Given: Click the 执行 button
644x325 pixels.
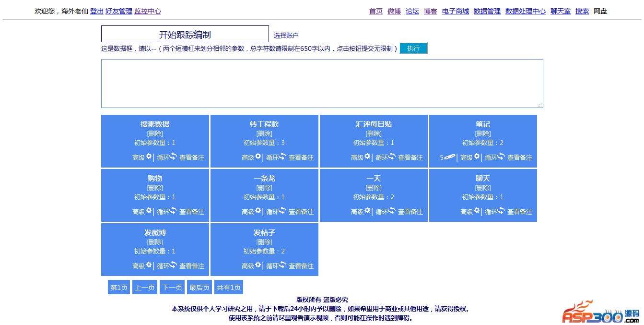Looking at the screenshot, I should [x=413, y=48].
